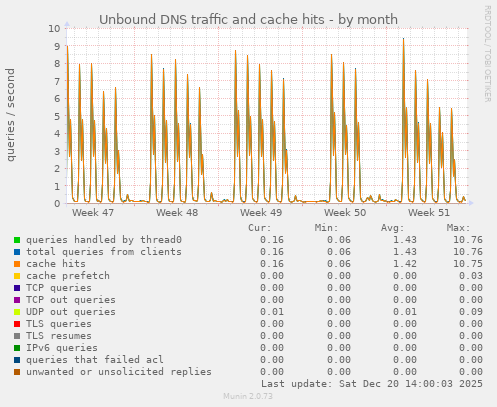Screen dimensions: 497x407
Task: Click the 'TCP queries' legend label
Action: coord(59,288)
